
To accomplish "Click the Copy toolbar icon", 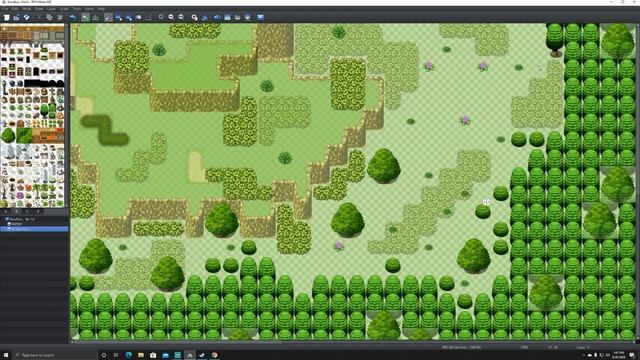I will click(49, 17).
